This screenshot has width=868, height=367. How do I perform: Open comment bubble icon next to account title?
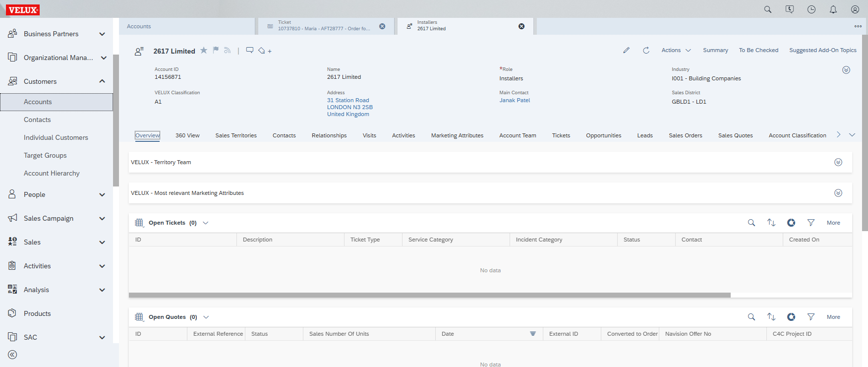(250, 50)
